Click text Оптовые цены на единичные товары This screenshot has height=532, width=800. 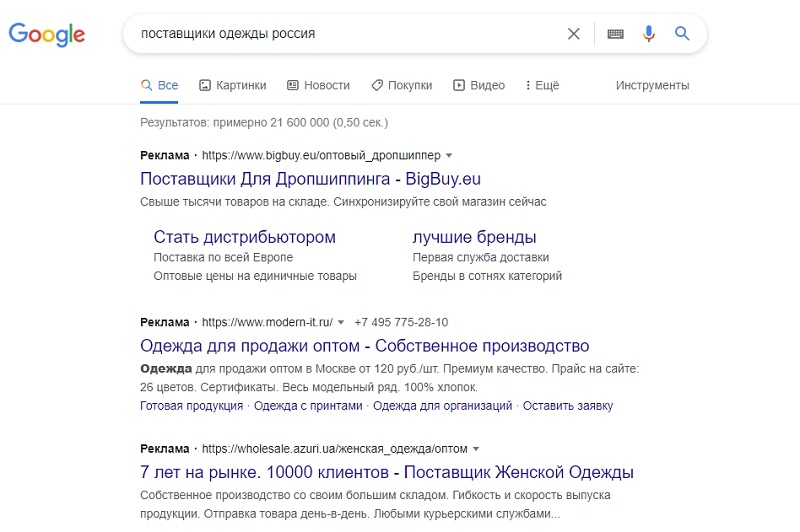point(255,276)
